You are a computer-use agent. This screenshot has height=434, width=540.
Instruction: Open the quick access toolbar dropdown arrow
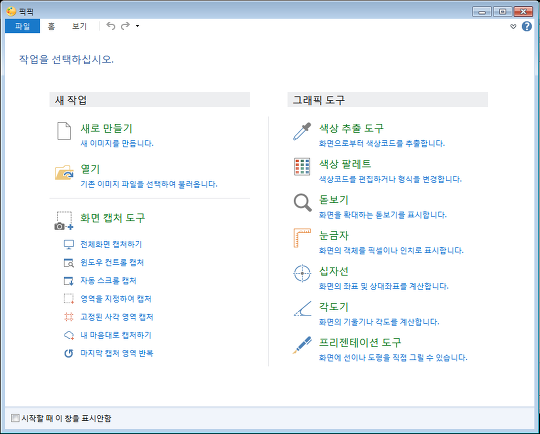[x=137, y=26]
